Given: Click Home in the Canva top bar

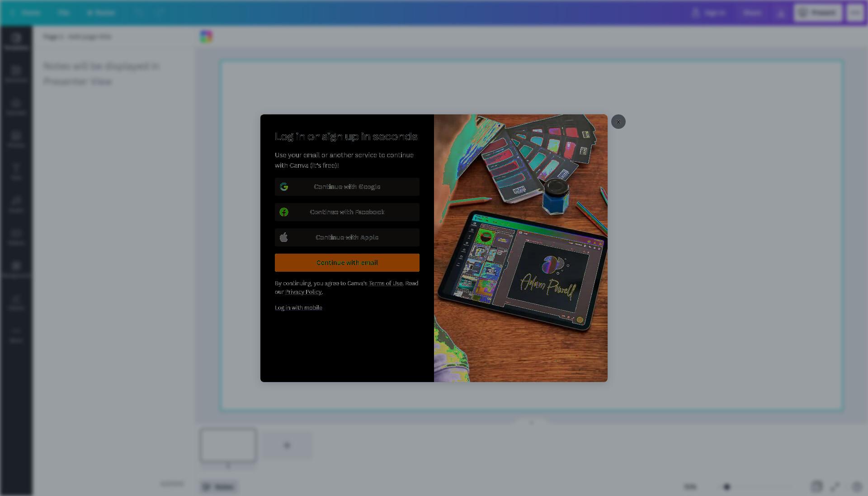Looking at the screenshot, I should [26, 13].
